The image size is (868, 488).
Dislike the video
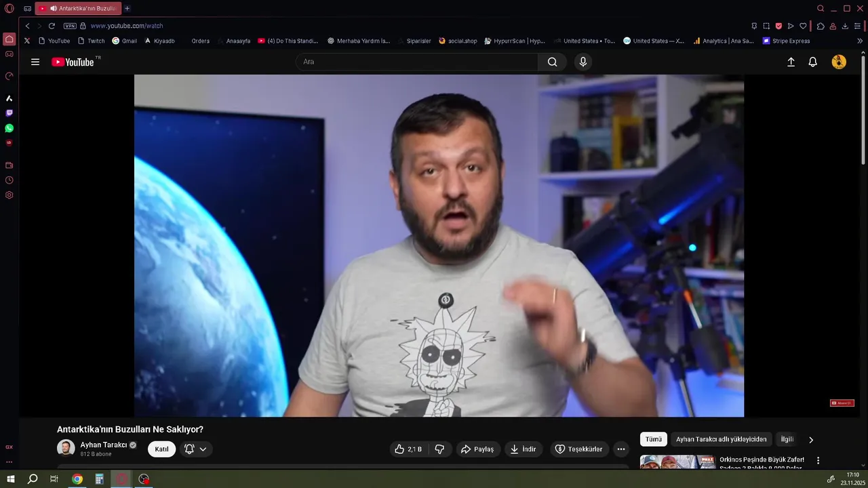pos(439,449)
